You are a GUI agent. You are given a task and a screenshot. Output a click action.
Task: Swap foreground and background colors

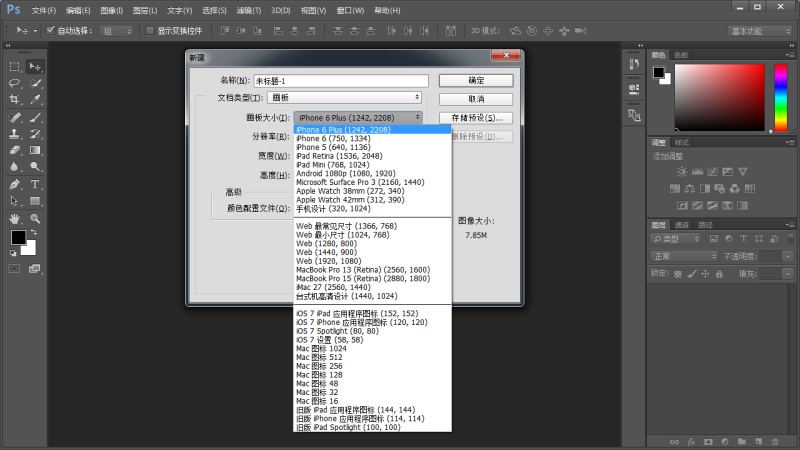pos(34,233)
